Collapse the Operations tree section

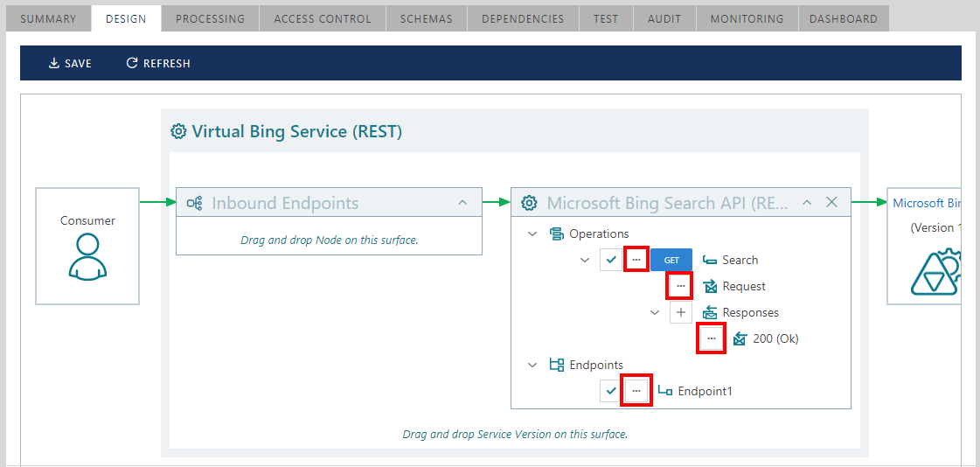click(x=532, y=233)
